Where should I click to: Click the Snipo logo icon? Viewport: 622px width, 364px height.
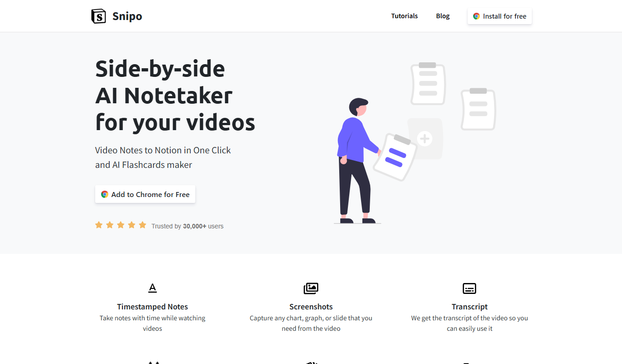tap(98, 16)
